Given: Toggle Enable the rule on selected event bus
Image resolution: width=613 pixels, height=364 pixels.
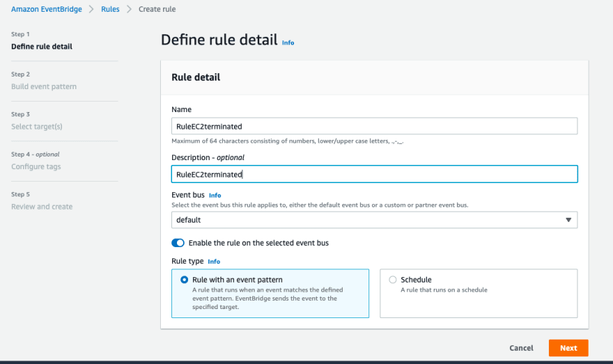Looking at the screenshot, I should (178, 243).
